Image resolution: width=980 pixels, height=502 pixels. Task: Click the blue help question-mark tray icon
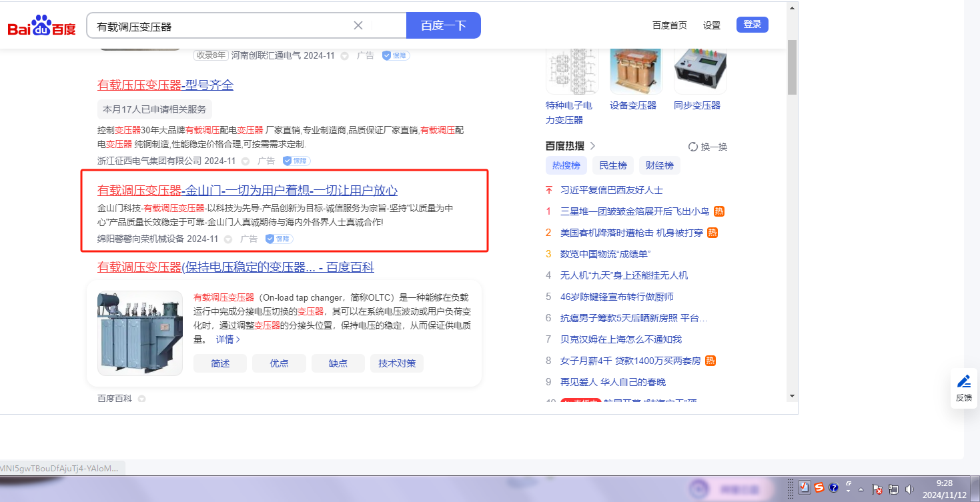(x=833, y=488)
